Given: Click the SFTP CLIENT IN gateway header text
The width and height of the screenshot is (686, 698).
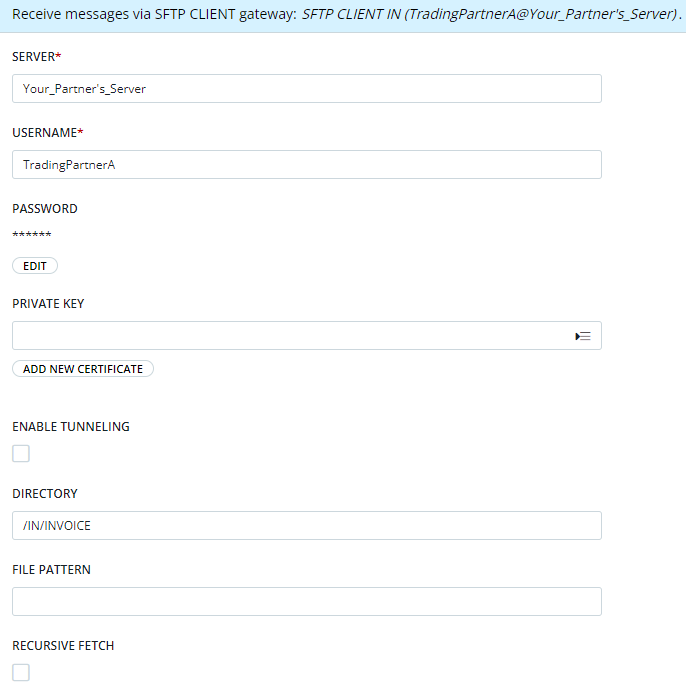Looking at the screenshot, I should (x=490, y=15).
